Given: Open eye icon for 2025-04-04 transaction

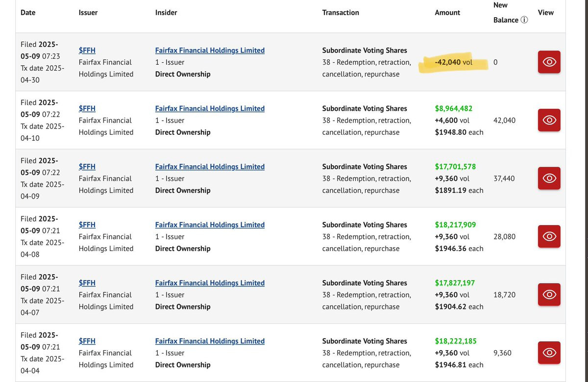Looking at the screenshot, I should [x=549, y=353].
